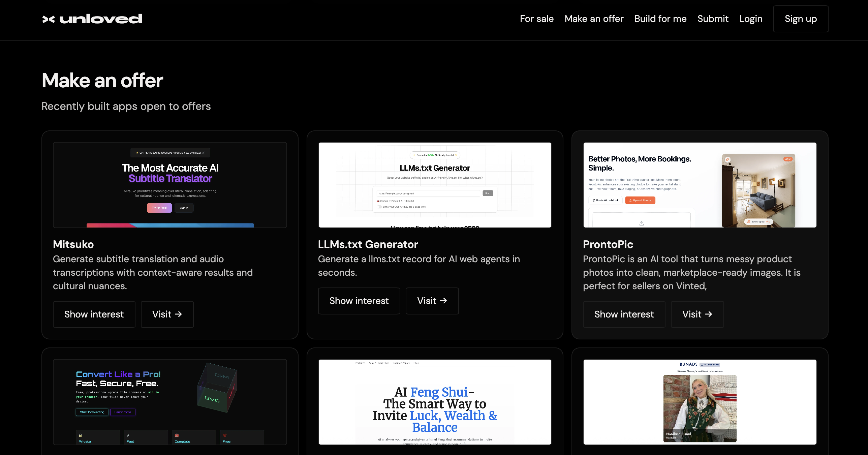Open LLMs.txt Generator preview thumbnail
Image resolution: width=868 pixels, height=455 pixels.
coord(435,185)
